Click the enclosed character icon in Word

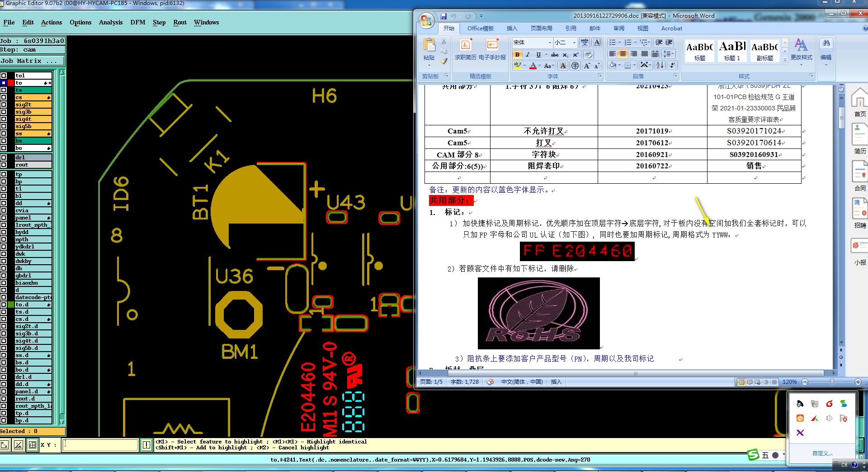pyautogui.click(x=575, y=66)
